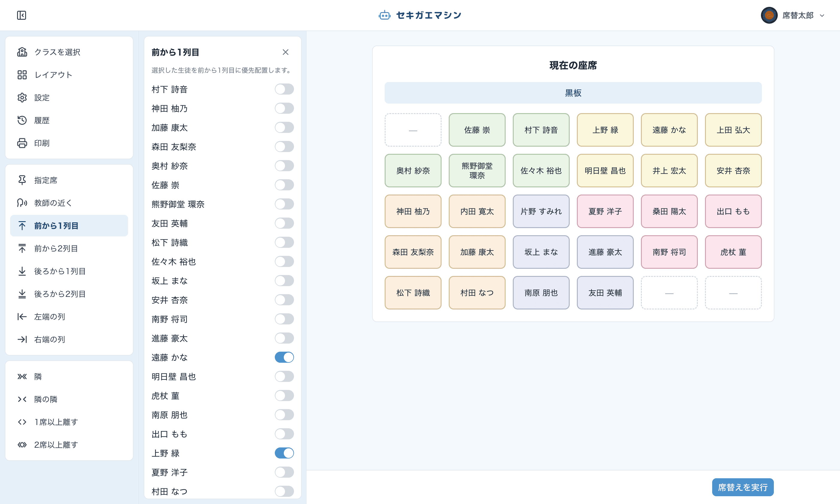Click the icon for 2席以上離す
The height and width of the screenshot is (504, 840).
[x=22, y=444]
